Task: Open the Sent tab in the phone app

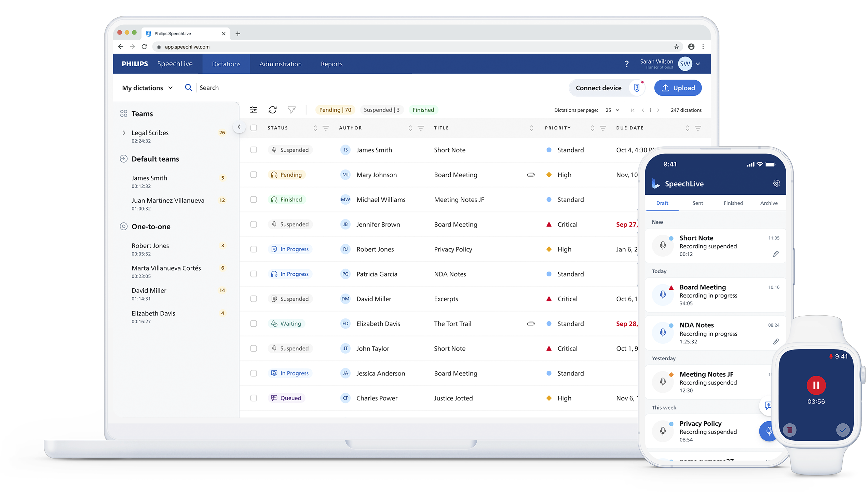Action: point(697,203)
